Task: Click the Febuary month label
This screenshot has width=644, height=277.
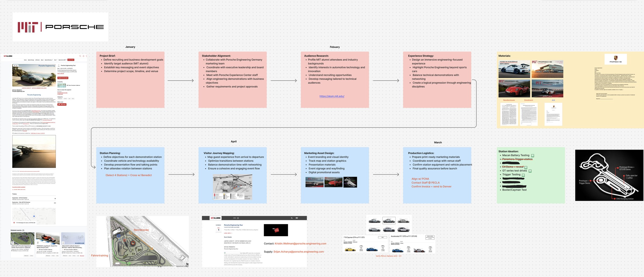Action: tap(335, 47)
